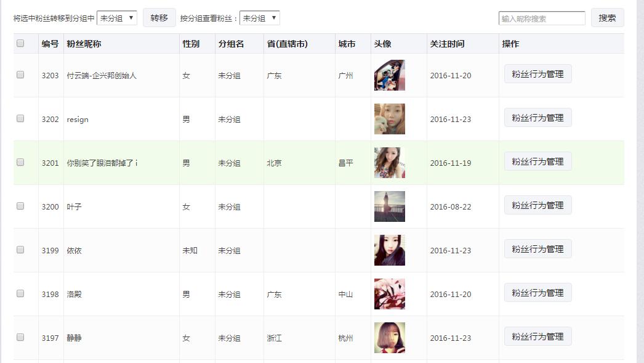Click the 搜索 search button
Screen dimensions: 644x363
pyautogui.click(x=607, y=18)
